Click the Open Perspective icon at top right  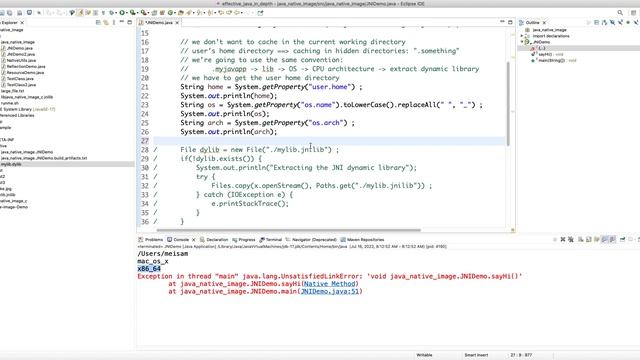[x=633, y=13]
